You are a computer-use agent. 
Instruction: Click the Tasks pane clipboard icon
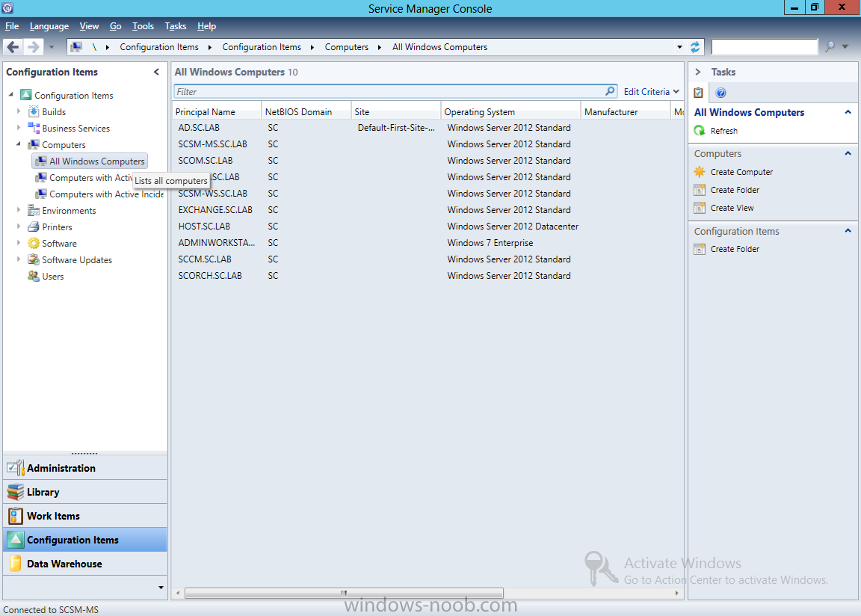point(699,93)
